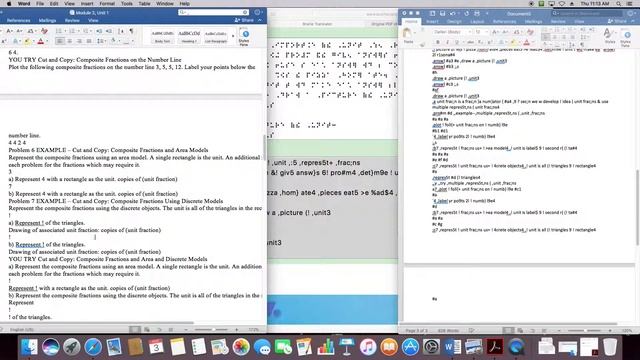640x360 pixels.
Task: Open System Preferences from the Dock
Action: pos(431,347)
